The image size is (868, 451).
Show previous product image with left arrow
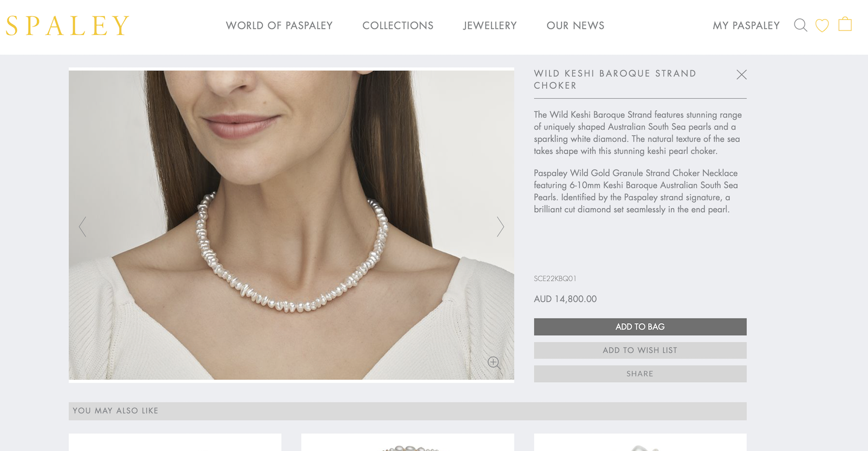(83, 226)
